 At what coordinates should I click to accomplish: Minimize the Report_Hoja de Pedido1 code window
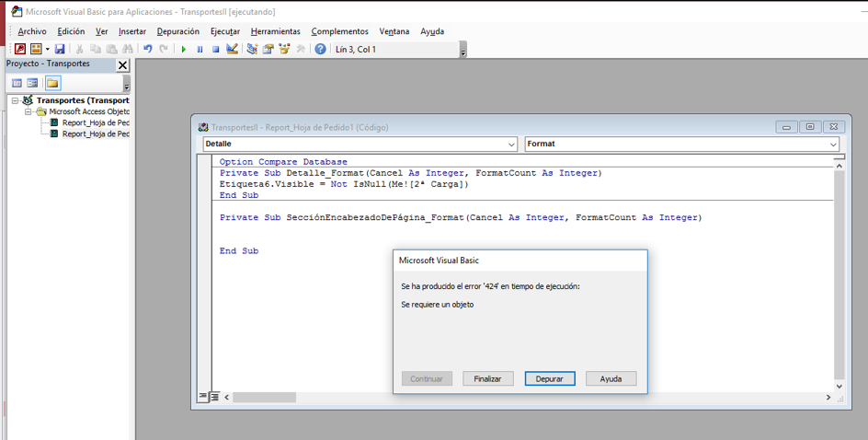pos(787,127)
